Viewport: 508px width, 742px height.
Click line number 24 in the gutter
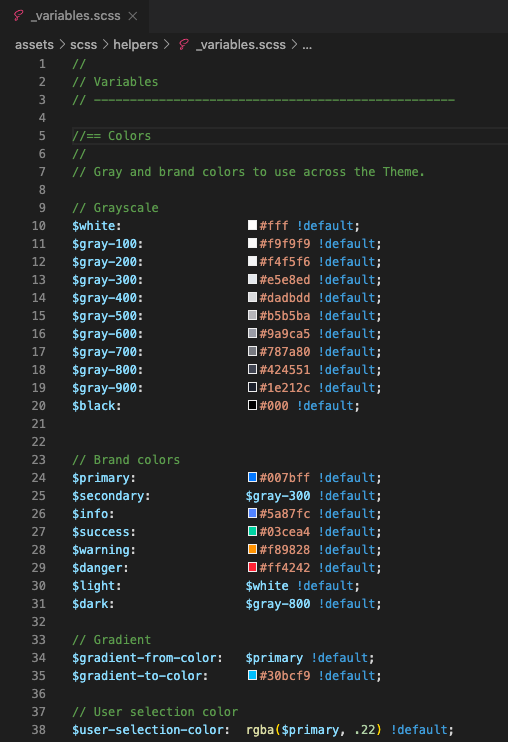(39, 477)
